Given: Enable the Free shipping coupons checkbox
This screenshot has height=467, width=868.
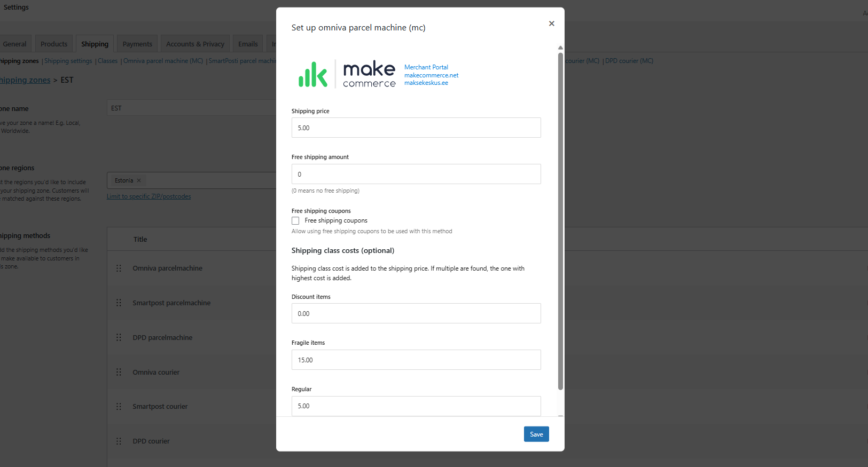Looking at the screenshot, I should pos(295,220).
